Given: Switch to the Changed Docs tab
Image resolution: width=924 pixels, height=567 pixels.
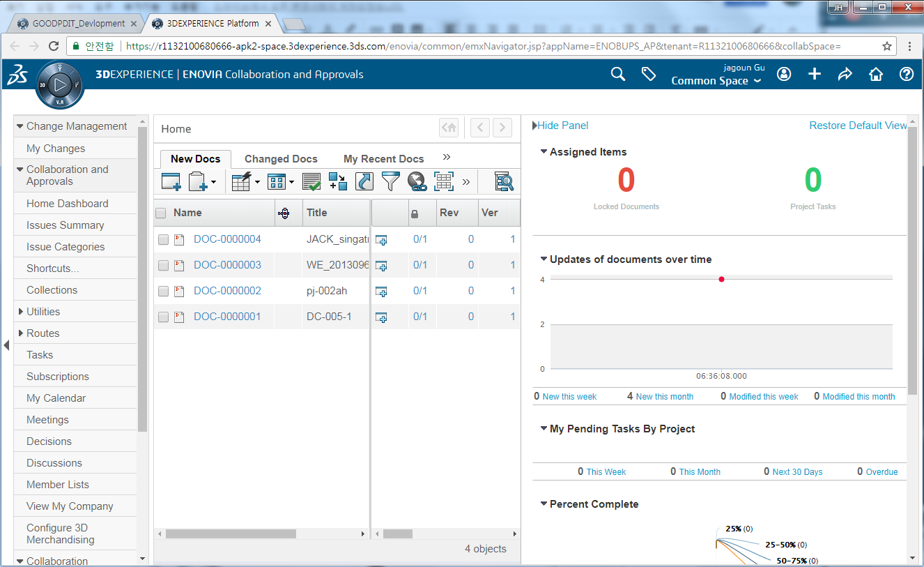Looking at the screenshot, I should 281,159.
